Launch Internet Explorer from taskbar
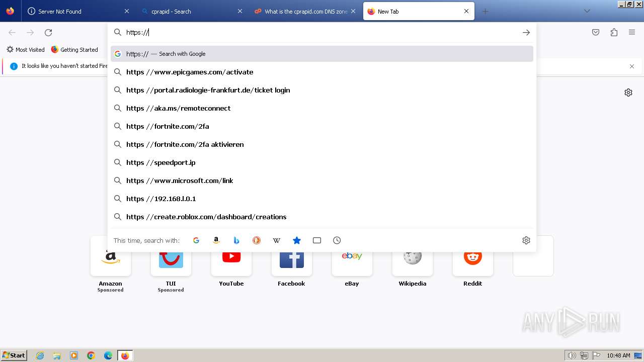Viewport: 644px width, 362px height. pyautogui.click(x=40, y=355)
